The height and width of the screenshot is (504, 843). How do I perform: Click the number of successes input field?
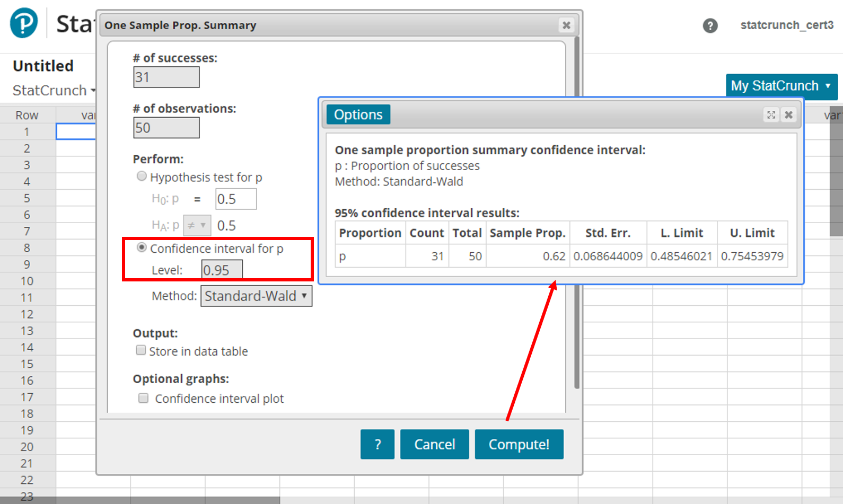pos(166,77)
